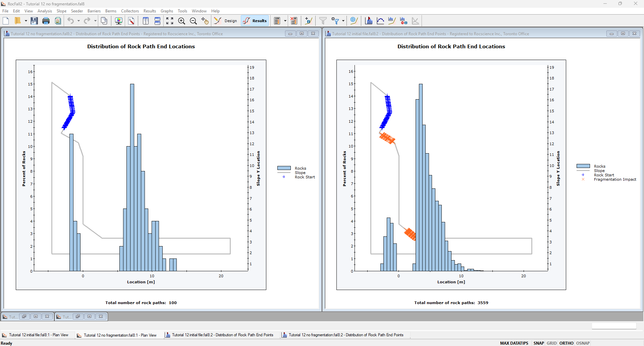The height and width of the screenshot is (346, 644).
Task: Click the filter funnel toolbar icon
Action: point(323,21)
